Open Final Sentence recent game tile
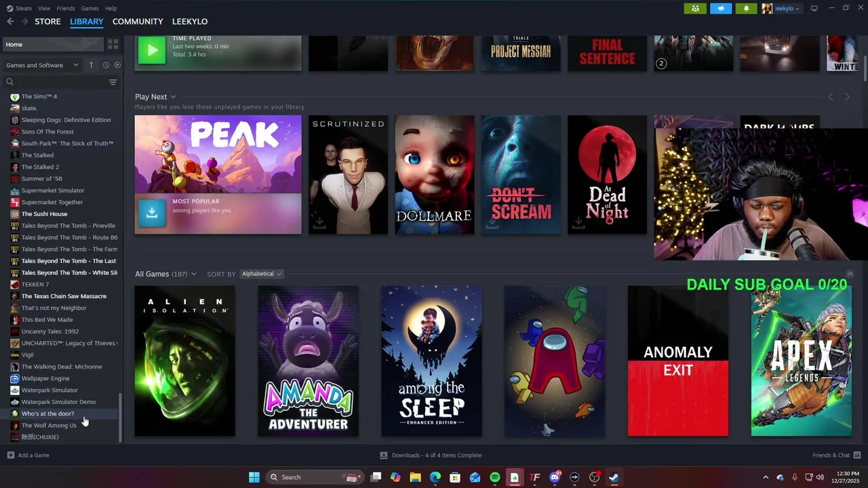The height and width of the screenshot is (488, 868). click(x=607, y=54)
